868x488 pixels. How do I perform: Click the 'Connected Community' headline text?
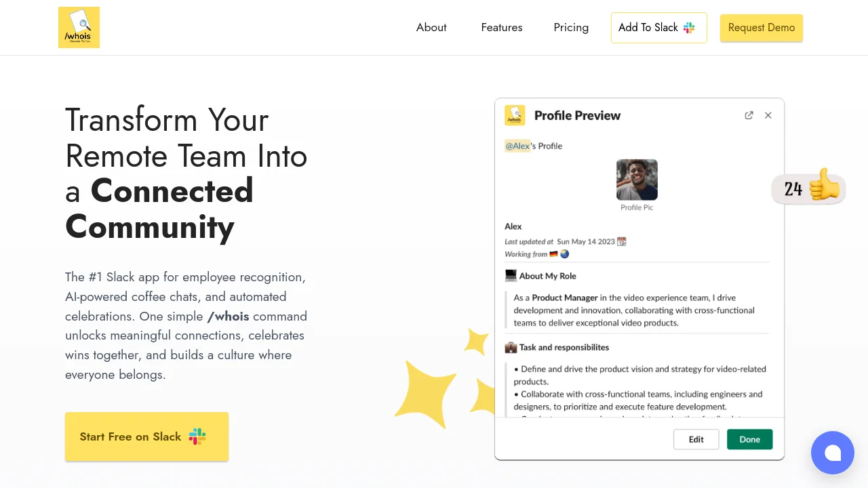point(159,208)
